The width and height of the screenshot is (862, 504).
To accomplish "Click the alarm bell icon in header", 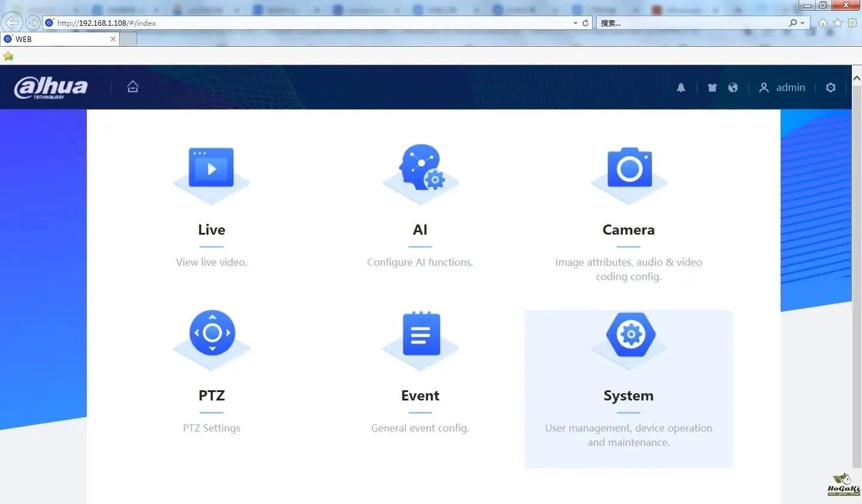I will 681,87.
